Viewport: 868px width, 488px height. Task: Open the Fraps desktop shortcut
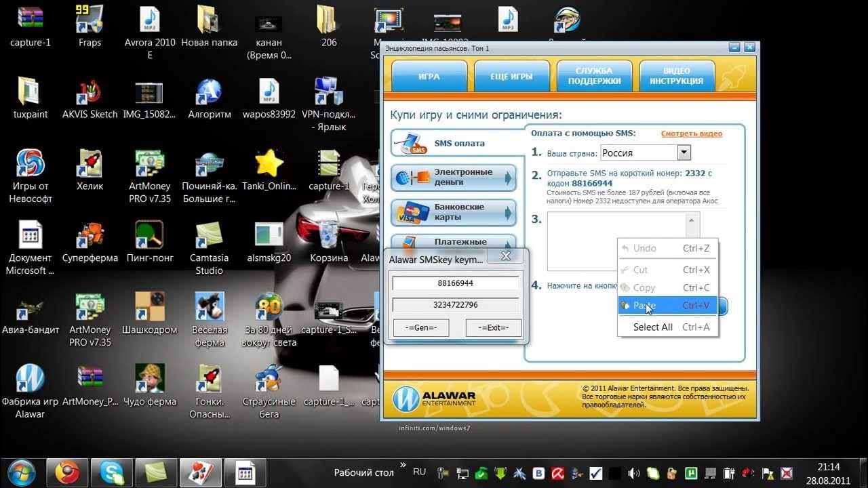(x=90, y=27)
